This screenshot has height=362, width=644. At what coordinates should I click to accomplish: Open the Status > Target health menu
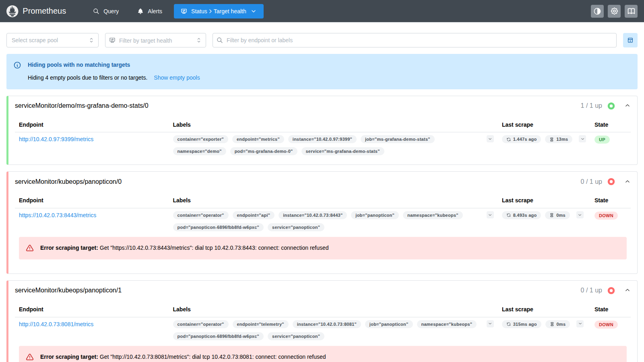click(219, 11)
